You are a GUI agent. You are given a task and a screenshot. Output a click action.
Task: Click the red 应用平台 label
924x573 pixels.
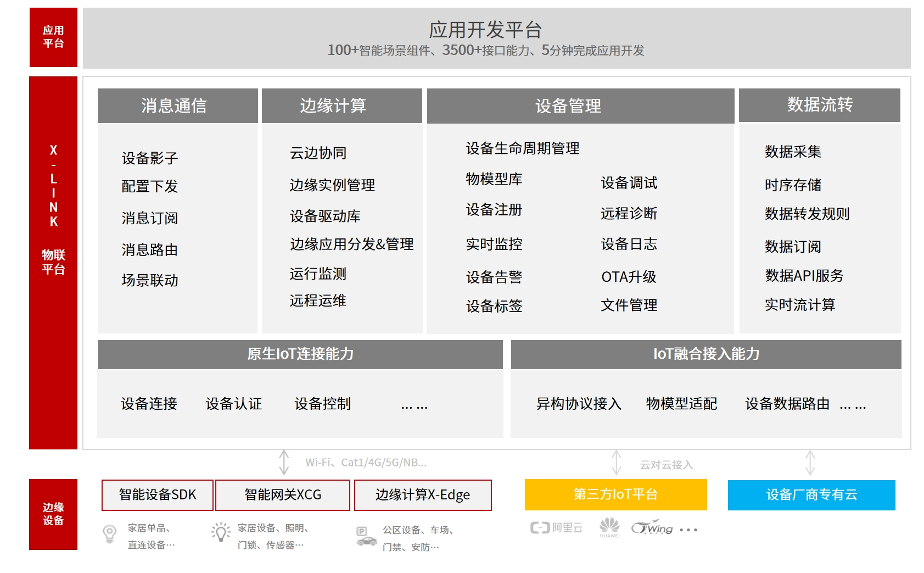pos(53,37)
